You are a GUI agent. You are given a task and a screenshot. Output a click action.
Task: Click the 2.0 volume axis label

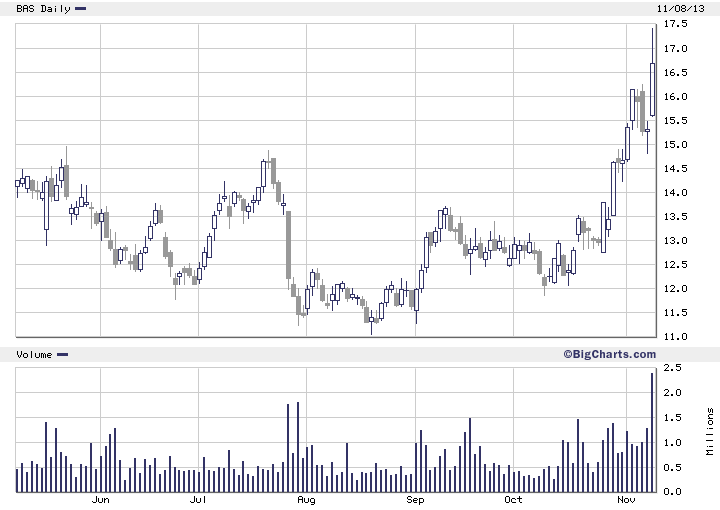673,392
